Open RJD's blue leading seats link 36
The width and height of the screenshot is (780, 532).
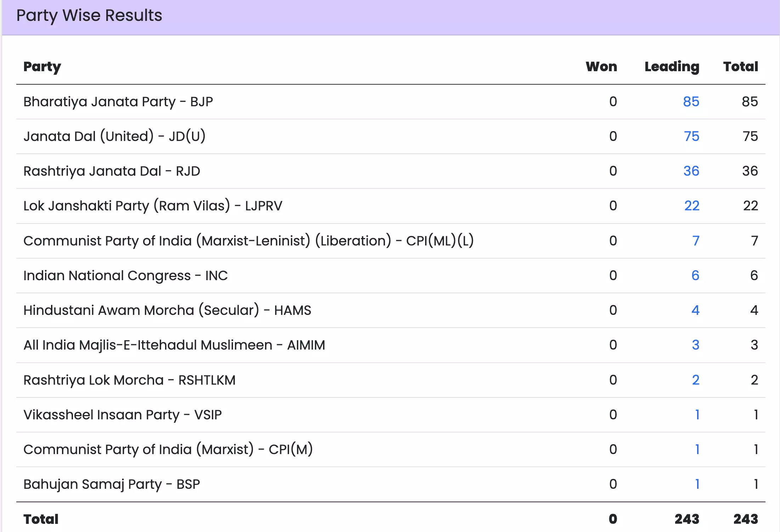[x=691, y=171]
